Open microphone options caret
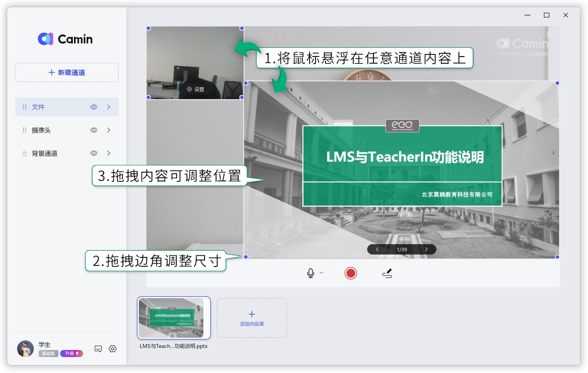 pyautogui.click(x=321, y=273)
